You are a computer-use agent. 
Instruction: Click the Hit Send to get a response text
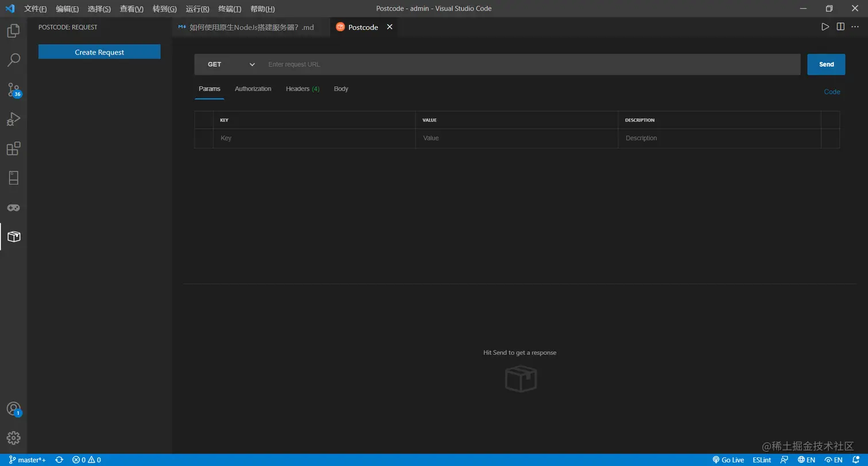(x=520, y=353)
